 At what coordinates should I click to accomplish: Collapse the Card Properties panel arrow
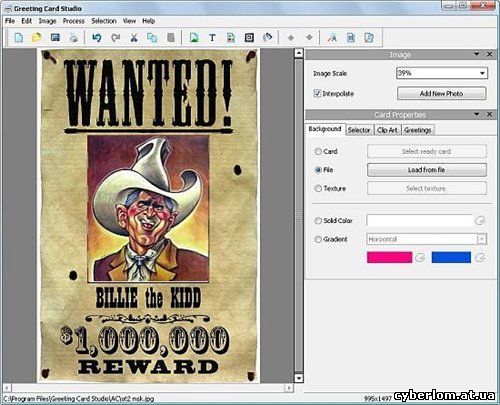point(476,114)
